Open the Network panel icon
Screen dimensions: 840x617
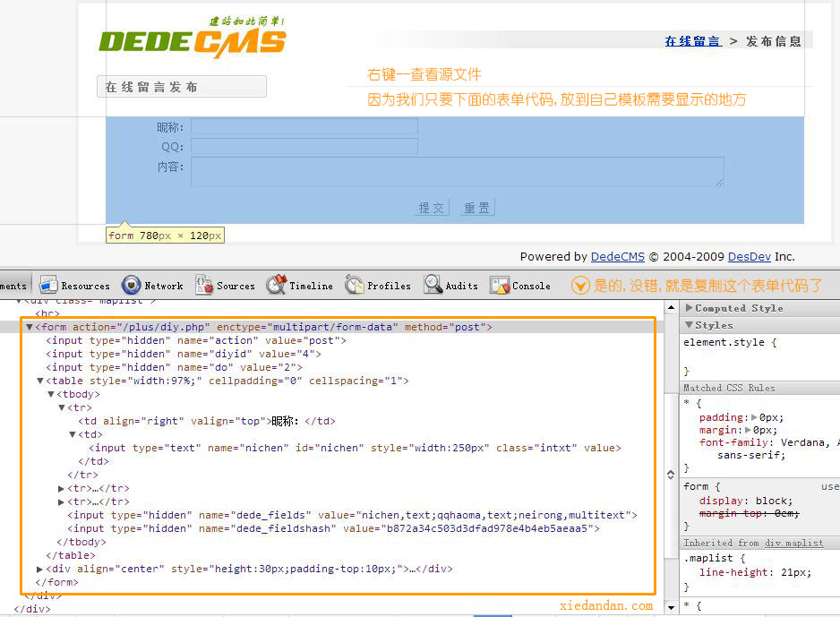click(x=132, y=285)
